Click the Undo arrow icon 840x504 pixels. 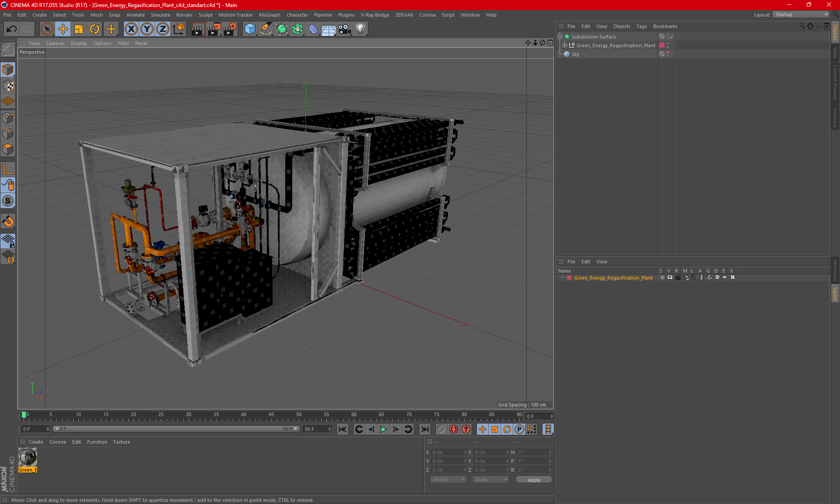pos(11,29)
